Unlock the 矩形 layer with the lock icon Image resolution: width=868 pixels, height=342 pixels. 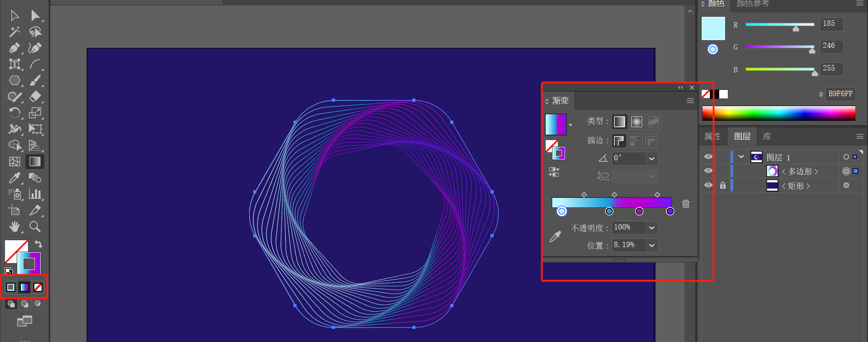click(x=723, y=185)
